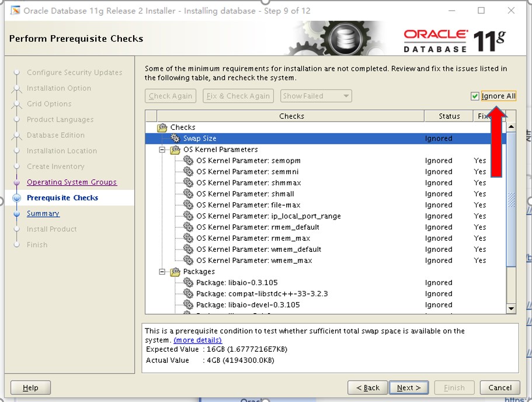Select the Prerequisite Checks step
This screenshot has width=532, height=402.
click(x=62, y=197)
